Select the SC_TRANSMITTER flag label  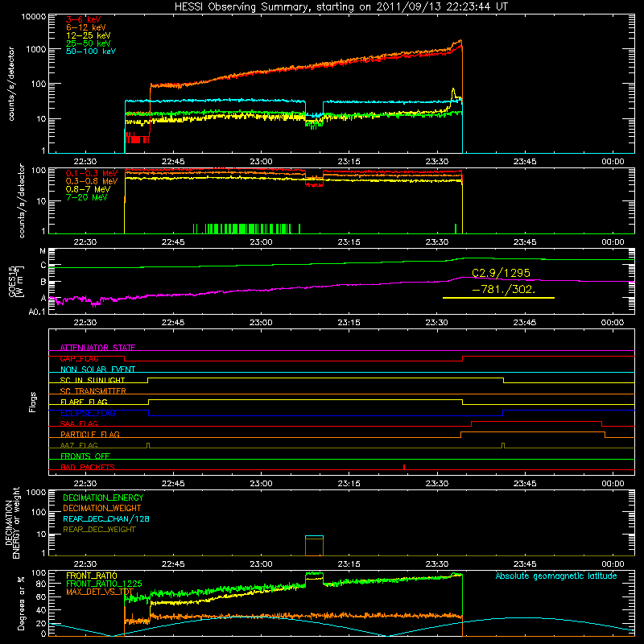(x=93, y=390)
